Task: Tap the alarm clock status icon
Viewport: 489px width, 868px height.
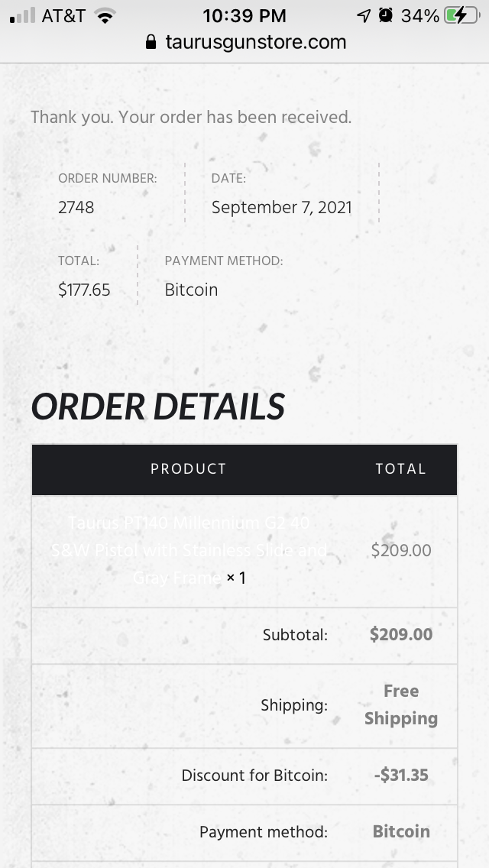Action: [386, 15]
